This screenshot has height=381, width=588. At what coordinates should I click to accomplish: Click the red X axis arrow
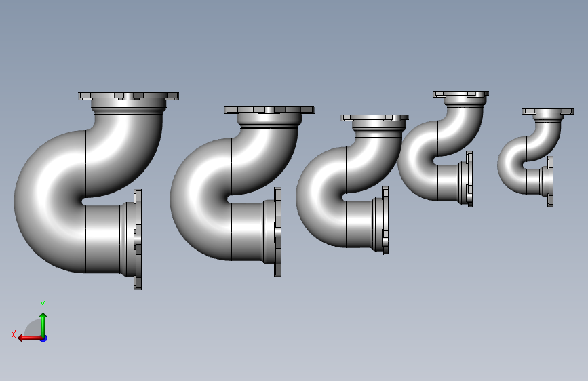(29, 338)
